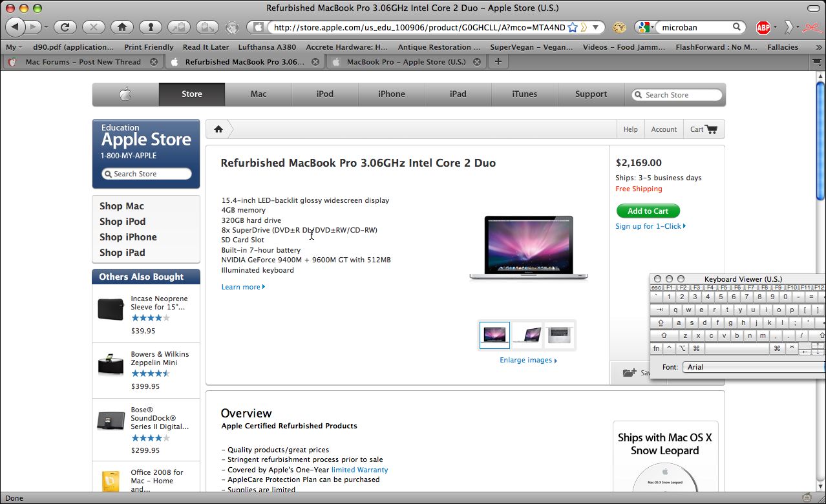
Task: Select the angled MacBook thumbnail
Action: [527, 335]
